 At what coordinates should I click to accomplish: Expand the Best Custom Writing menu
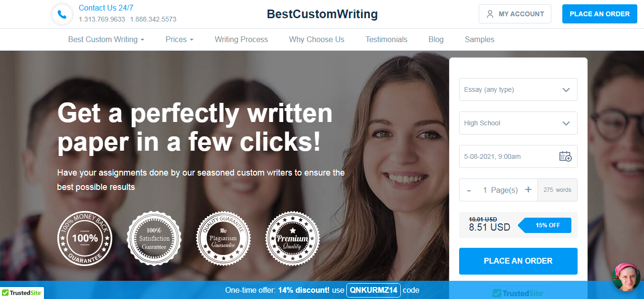coord(106,40)
